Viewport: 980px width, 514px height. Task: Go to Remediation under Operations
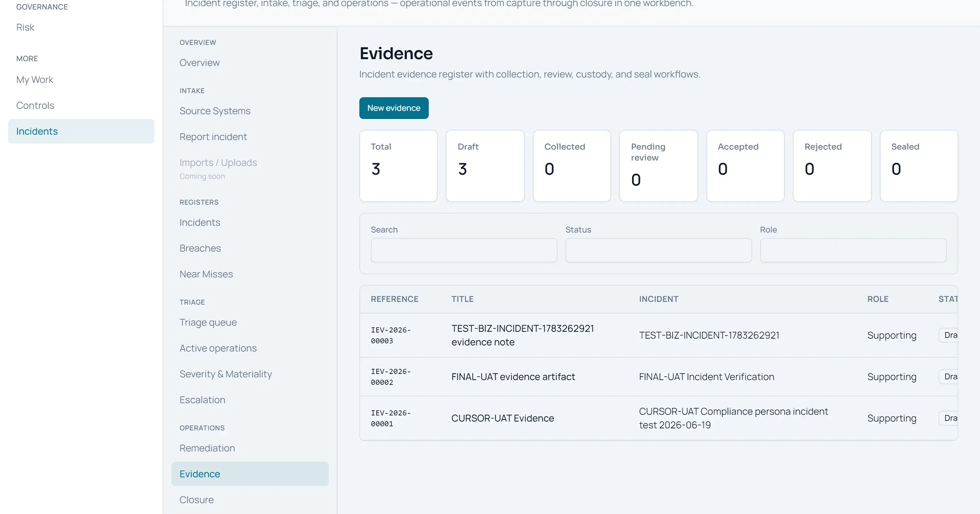(x=207, y=448)
